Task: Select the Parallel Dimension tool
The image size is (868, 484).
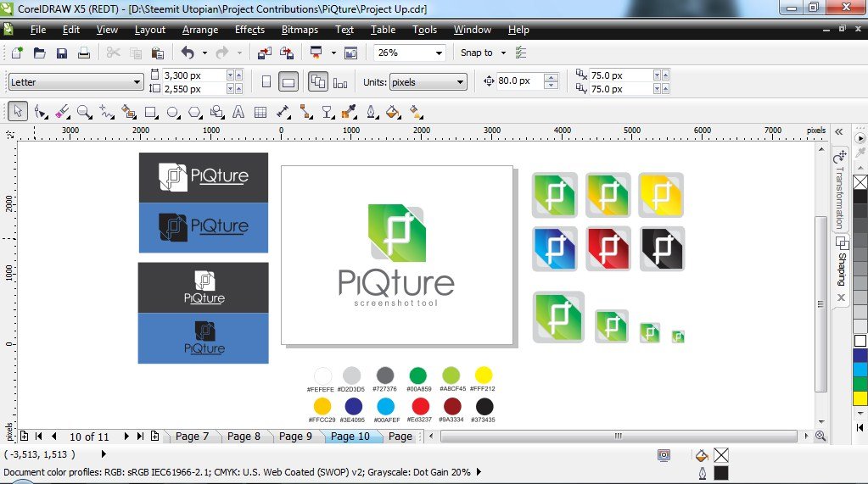Action: click(x=283, y=112)
